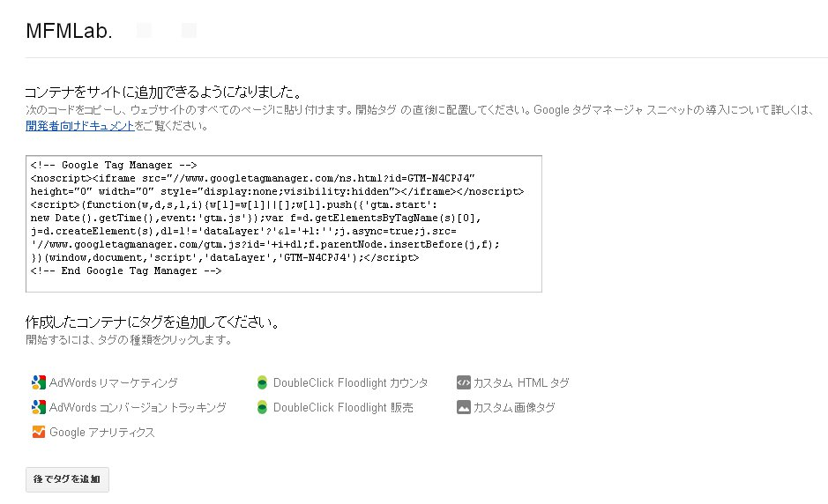This screenshot has height=504, width=828.
Task: Select カスタム HTML タグ tag type
Action: click(x=521, y=382)
